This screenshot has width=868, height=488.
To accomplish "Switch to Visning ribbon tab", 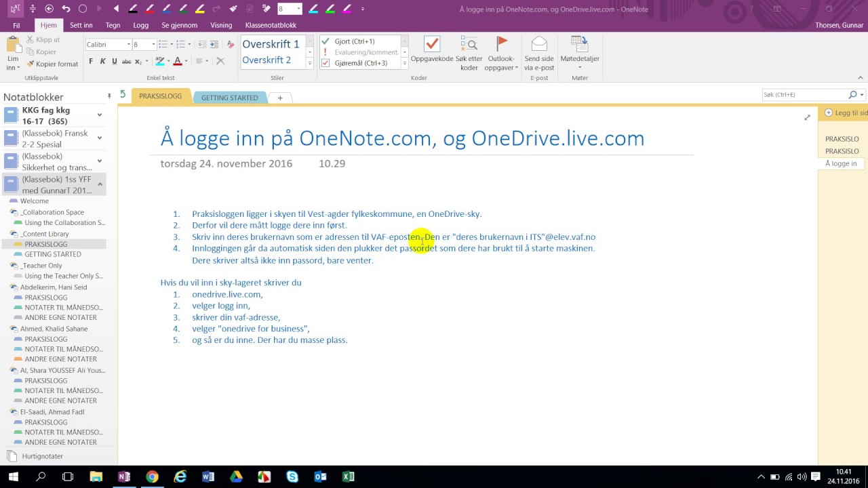I will (x=221, y=25).
